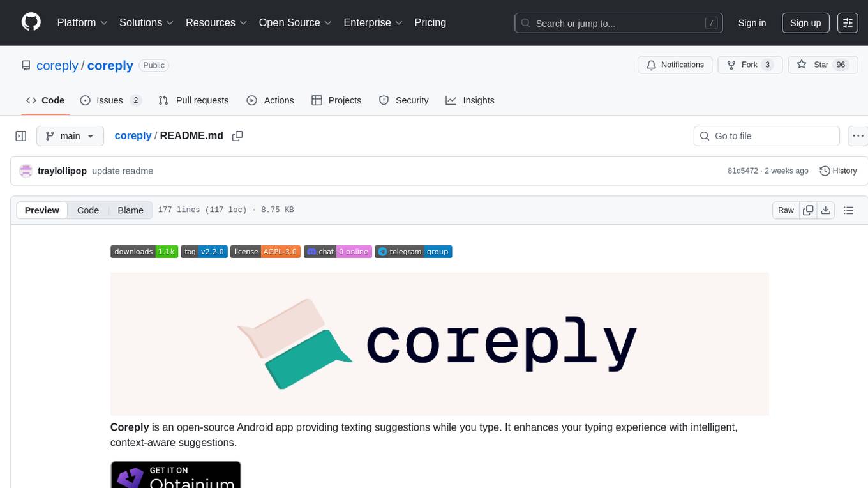The image size is (868, 488).
Task: Click the 177 lines file info text
Action: (226, 210)
